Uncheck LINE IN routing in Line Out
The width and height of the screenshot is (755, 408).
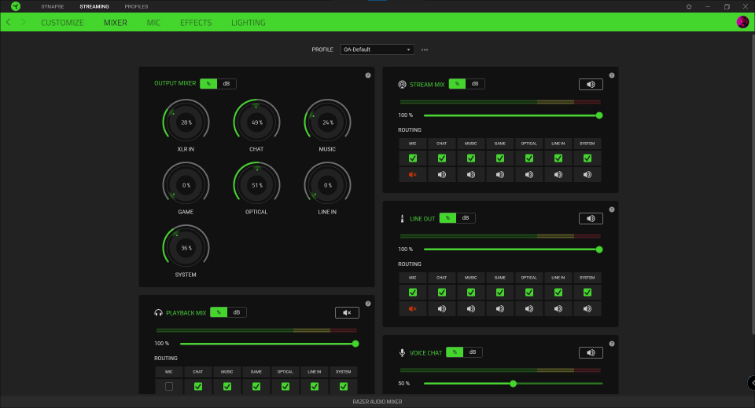tap(558, 292)
